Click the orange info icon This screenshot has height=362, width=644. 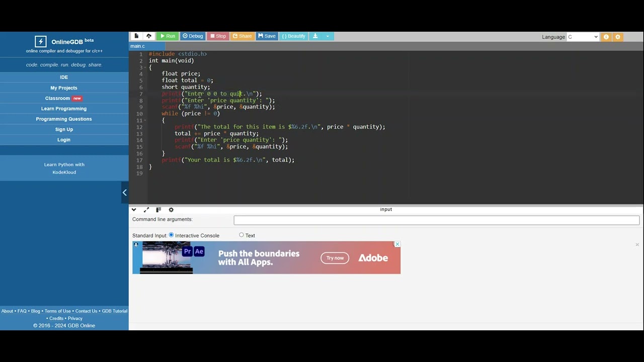click(x=606, y=37)
